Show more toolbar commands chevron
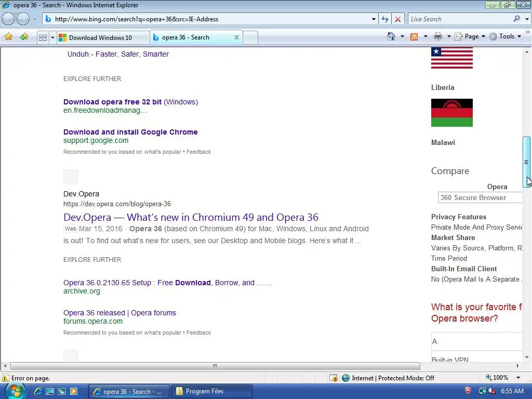532x399 pixels. [528, 32]
